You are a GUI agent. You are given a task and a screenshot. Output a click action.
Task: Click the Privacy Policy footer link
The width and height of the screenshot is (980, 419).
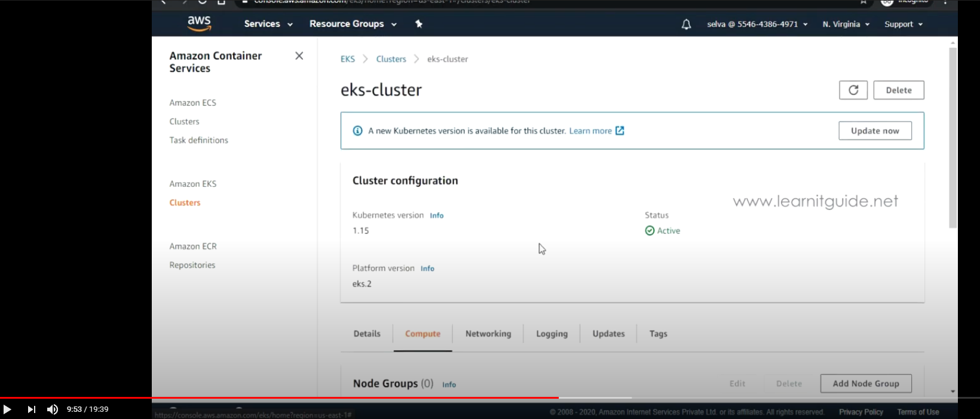tap(860, 412)
